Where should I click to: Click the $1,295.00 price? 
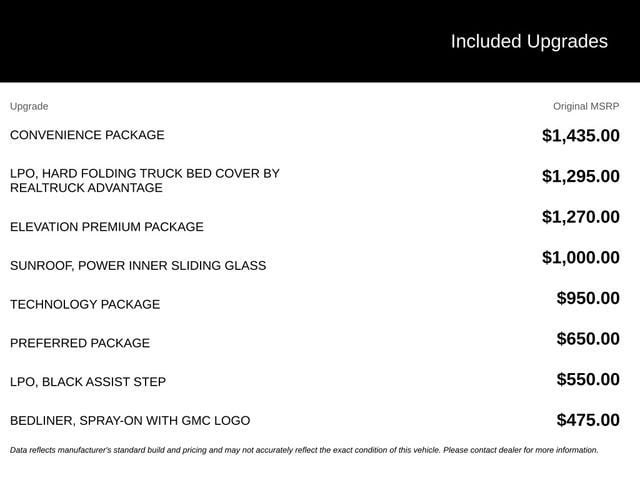(x=581, y=176)
